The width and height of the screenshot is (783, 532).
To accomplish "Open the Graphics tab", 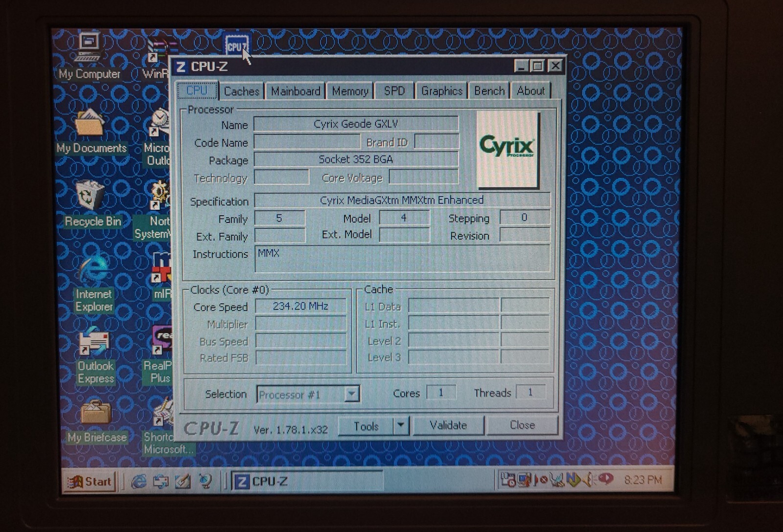I will point(442,91).
